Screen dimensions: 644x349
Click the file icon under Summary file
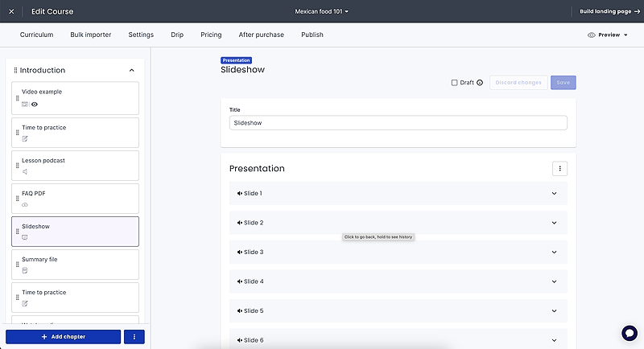(25, 271)
